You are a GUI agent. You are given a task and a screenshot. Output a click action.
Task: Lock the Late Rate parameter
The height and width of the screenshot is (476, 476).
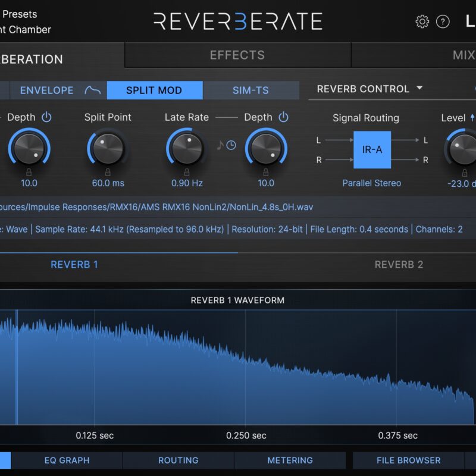187,172
